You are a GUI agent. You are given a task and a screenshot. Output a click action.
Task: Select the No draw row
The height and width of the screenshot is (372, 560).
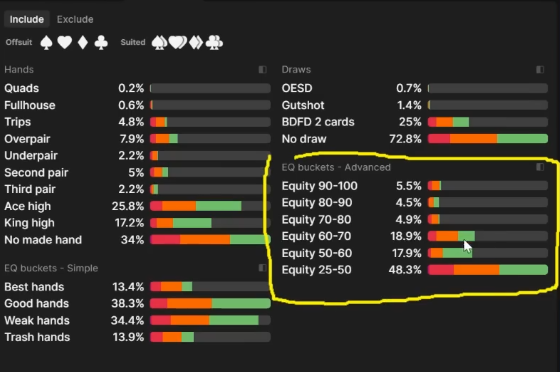tap(415, 139)
